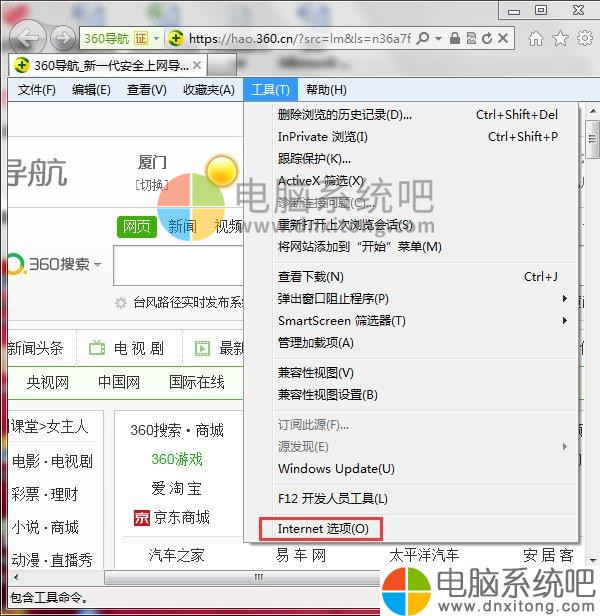Click the 360 search input field
Viewport: 600px width, 616px height.
[x=178, y=266]
